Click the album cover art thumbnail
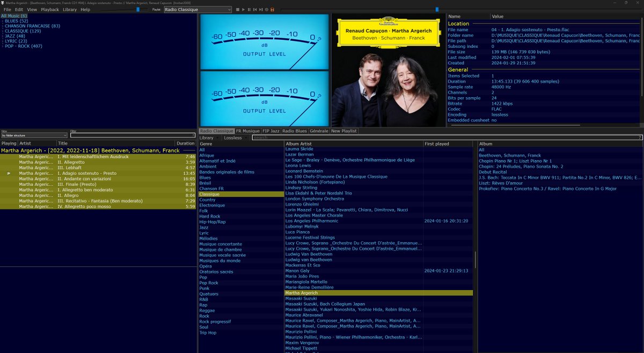The image size is (644, 353). tap(388, 70)
